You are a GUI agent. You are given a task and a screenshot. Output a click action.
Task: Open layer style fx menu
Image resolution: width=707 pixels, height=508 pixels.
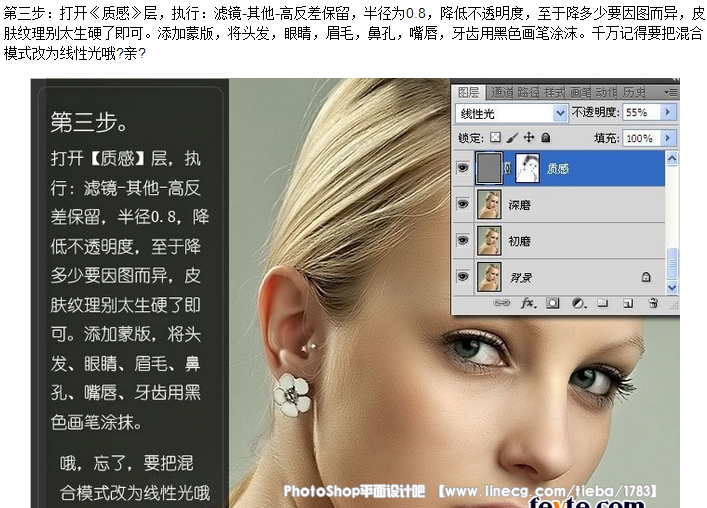click(528, 303)
